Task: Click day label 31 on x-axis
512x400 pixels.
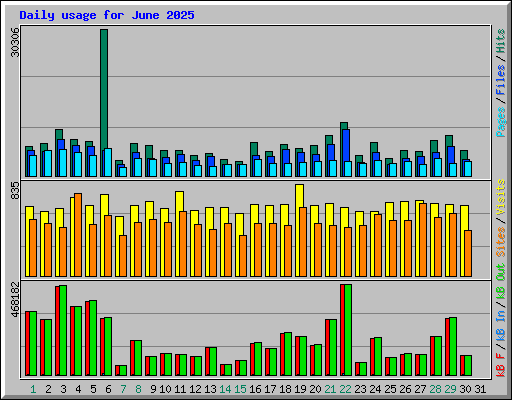Action: tap(480, 389)
